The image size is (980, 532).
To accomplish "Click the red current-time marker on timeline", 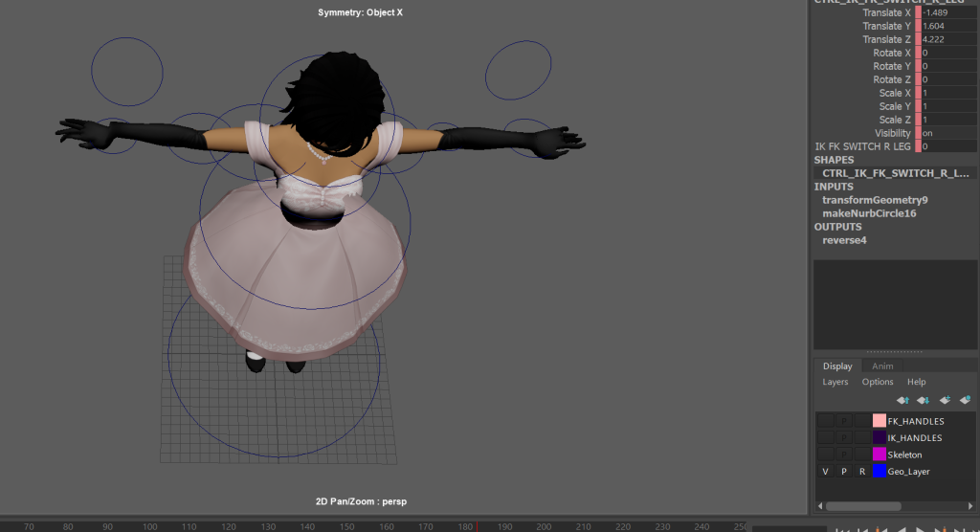I will [x=477, y=527].
